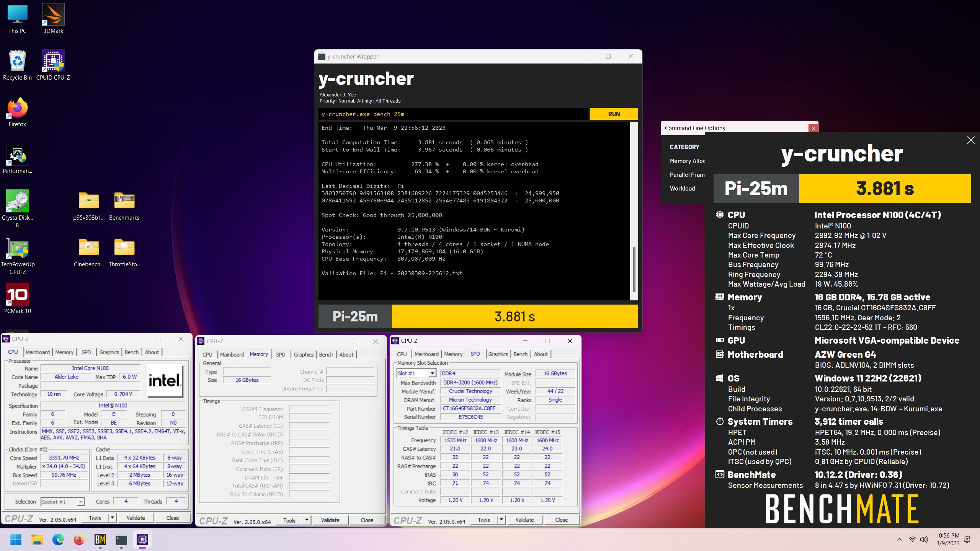Launch the Firefox desktop shortcut
The height and width of the screenshot is (551, 980).
[x=17, y=112]
